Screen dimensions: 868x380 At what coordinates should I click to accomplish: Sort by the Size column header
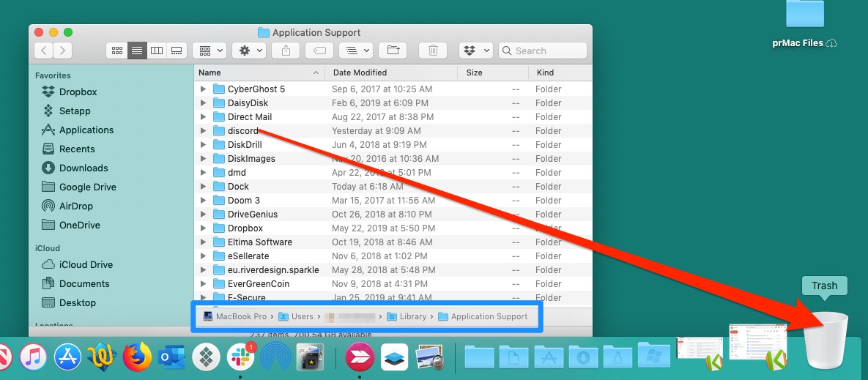coord(493,72)
